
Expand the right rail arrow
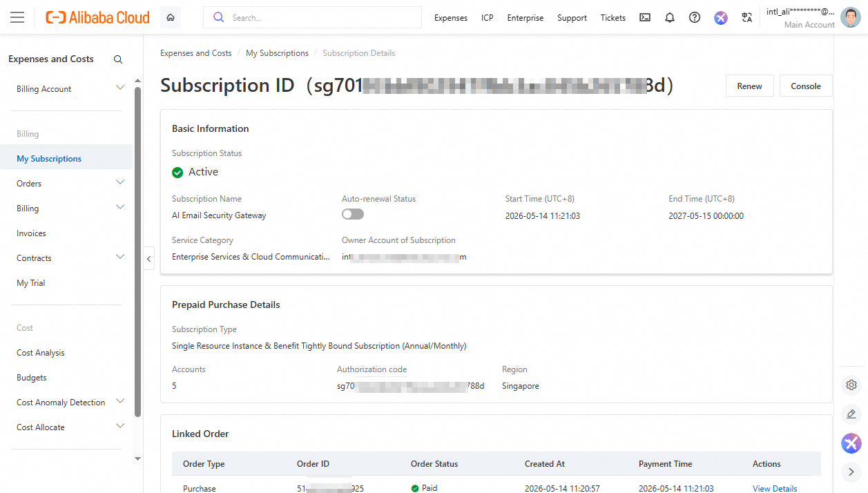(x=851, y=472)
